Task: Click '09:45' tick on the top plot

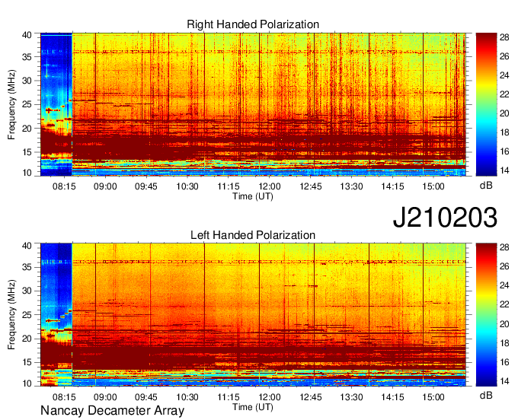Action: (x=146, y=186)
